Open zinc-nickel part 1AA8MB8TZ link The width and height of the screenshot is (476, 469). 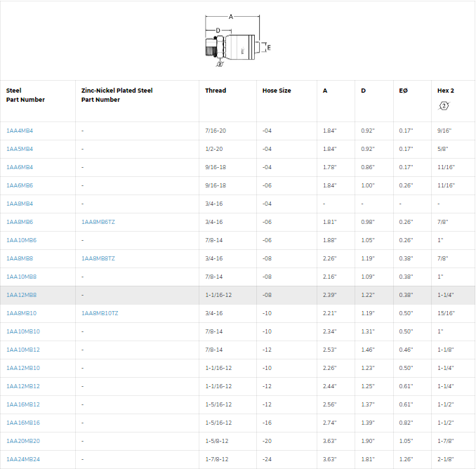98,258
